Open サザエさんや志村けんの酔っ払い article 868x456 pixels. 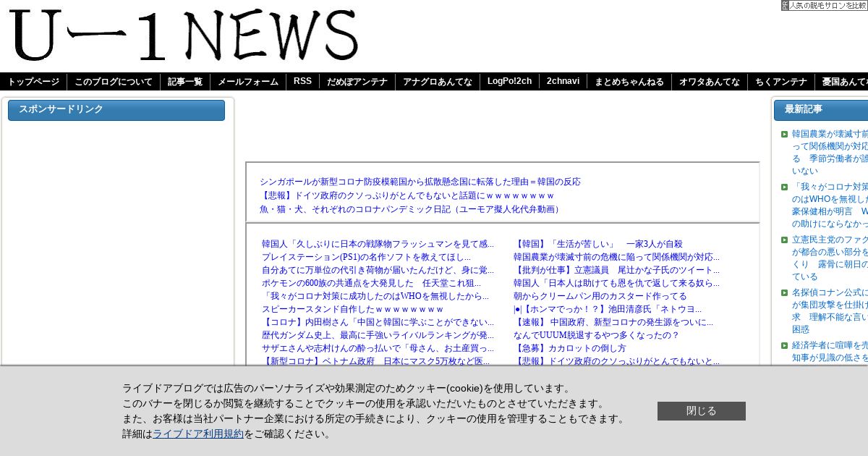[x=378, y=348]
